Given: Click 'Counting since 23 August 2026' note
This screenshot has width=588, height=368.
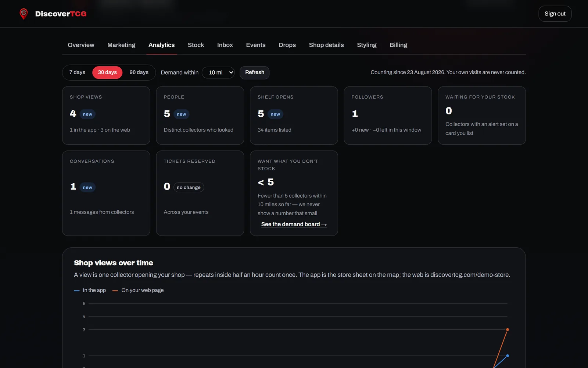Looking at the screenshot, I should [448, 72].
